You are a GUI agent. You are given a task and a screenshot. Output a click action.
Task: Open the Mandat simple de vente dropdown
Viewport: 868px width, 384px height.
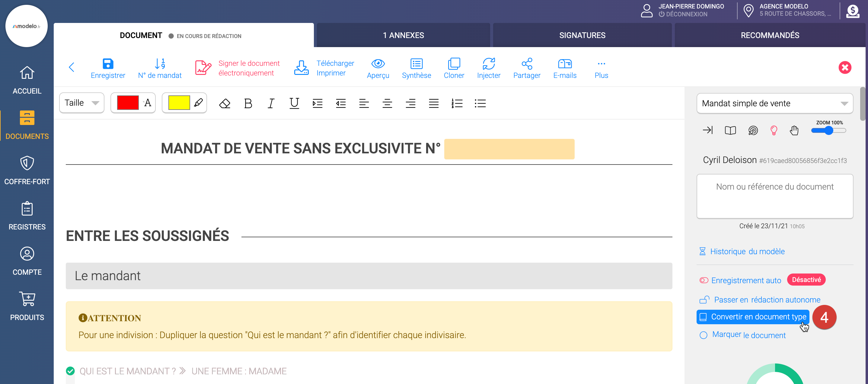[x=774, y=104]
